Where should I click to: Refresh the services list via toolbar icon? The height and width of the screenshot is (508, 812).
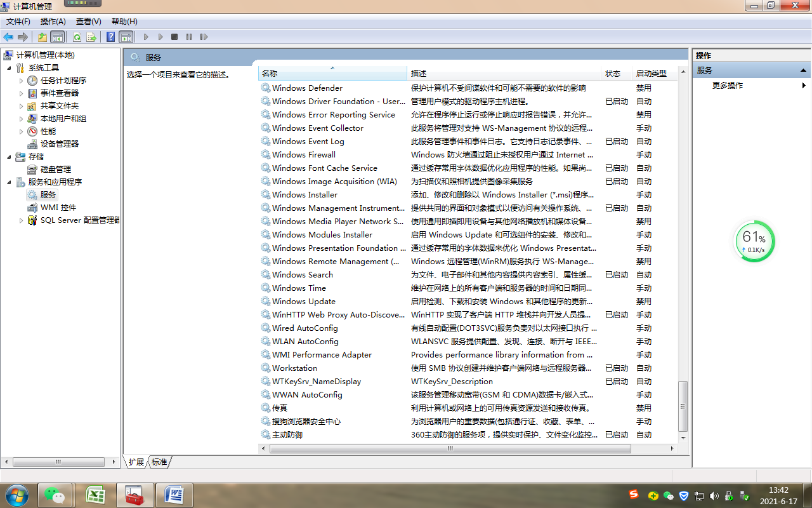pos(77,37)
